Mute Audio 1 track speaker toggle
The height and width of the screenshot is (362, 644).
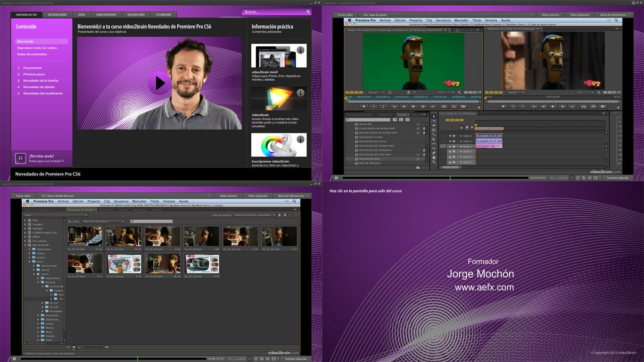(450, 151)
